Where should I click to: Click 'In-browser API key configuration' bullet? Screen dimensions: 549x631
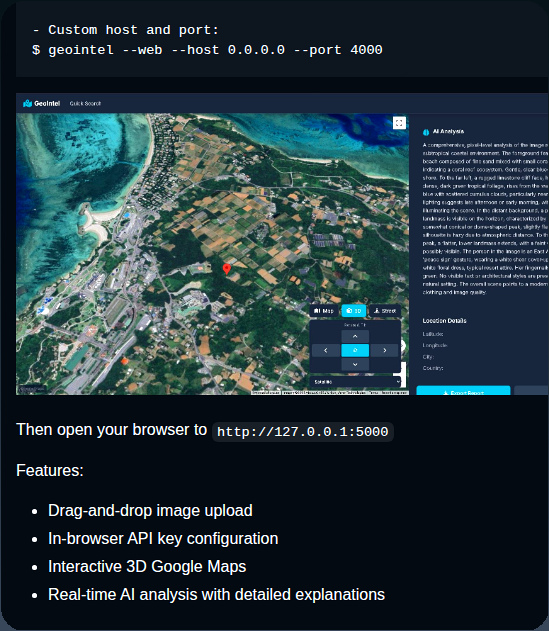[x=163, y=538]
